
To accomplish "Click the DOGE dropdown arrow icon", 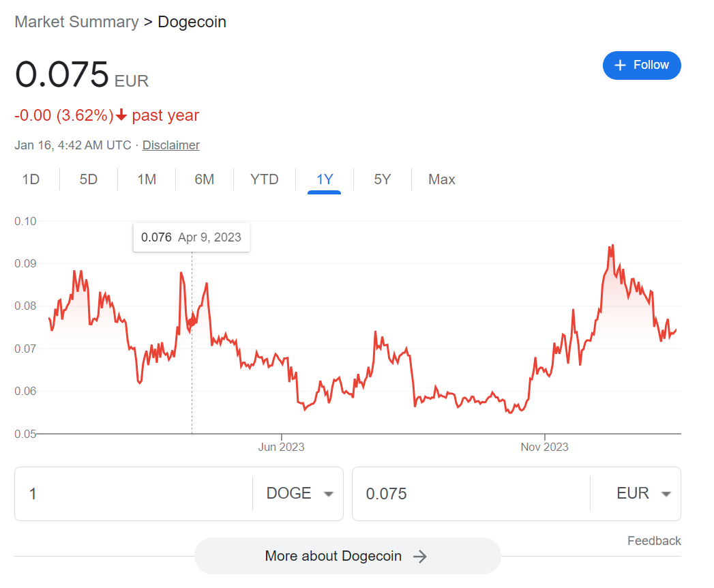I will 328,494.
